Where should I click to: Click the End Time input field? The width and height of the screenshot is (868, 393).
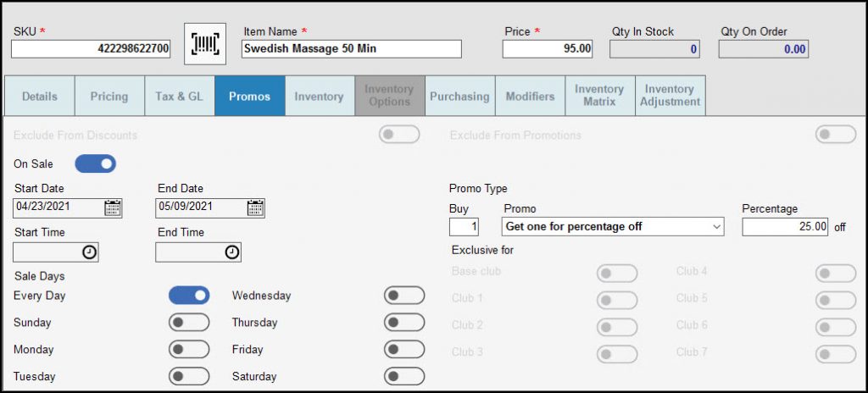(x=198, y=252)
